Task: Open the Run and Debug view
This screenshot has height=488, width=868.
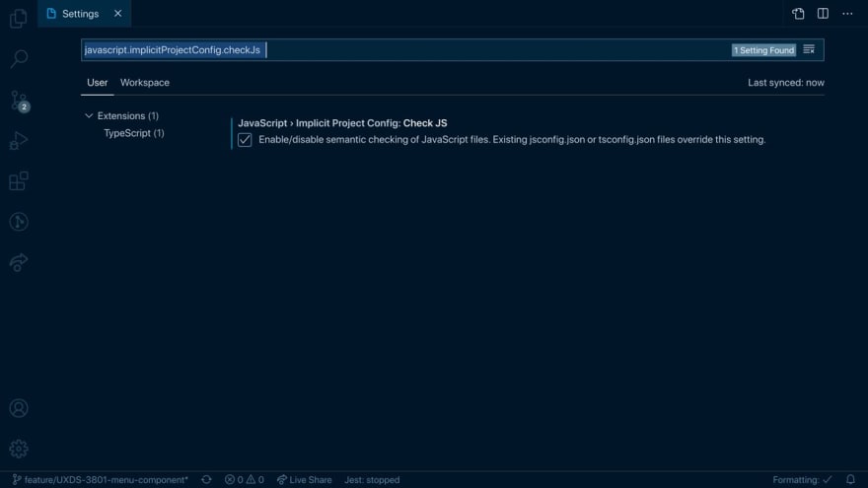Action: click(19, 141)
